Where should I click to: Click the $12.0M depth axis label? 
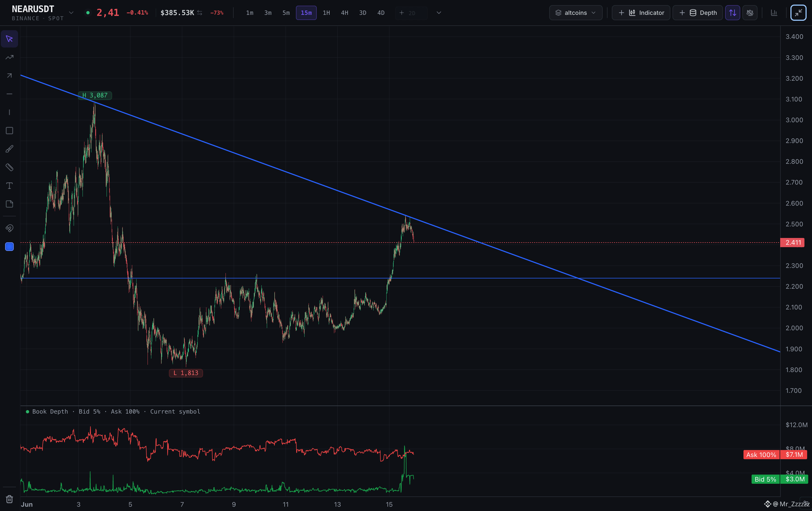[x=796, y=425]
